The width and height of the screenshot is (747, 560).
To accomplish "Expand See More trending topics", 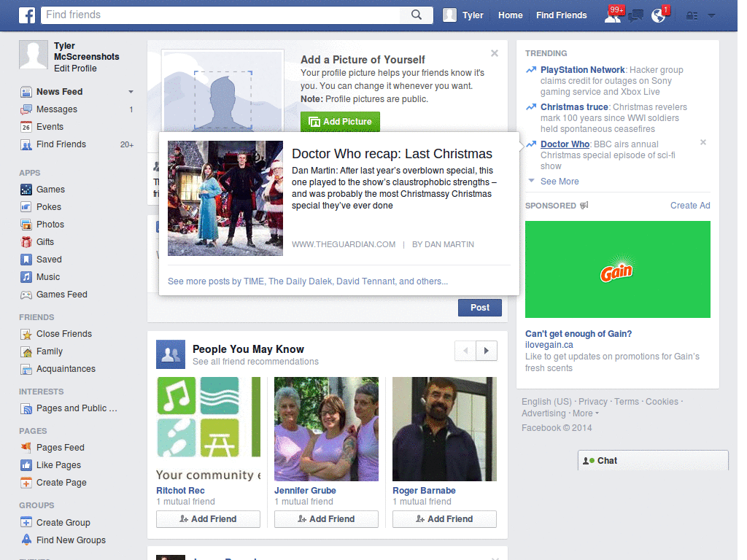I will [560, 182].
